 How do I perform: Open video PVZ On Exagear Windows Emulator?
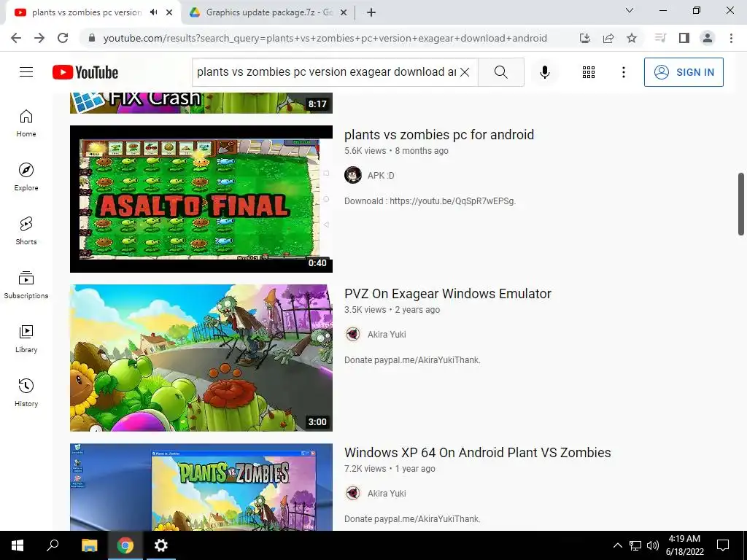coord(448,294)
